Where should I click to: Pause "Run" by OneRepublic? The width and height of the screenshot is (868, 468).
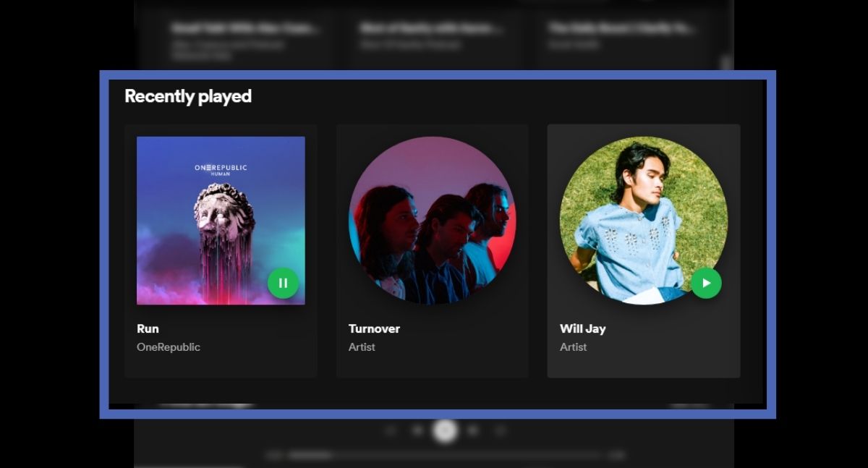[283, 283]
